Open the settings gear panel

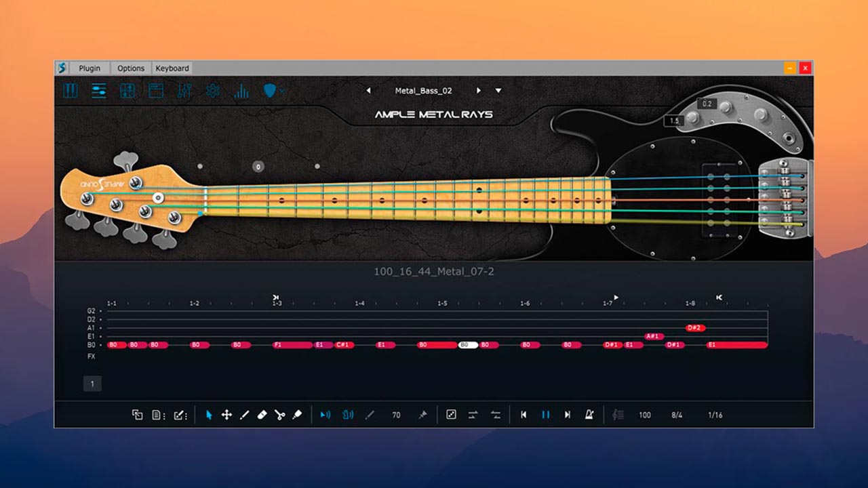point(212,89)
